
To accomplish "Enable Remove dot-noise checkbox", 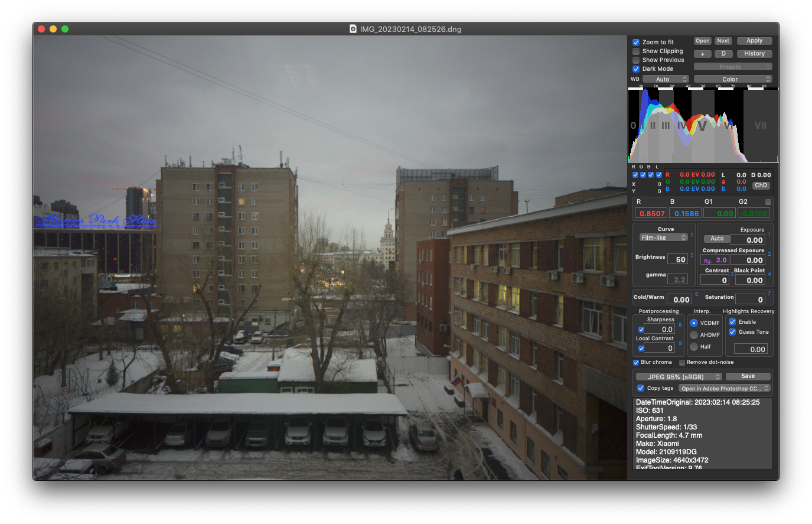I will (x=682, y=363).
